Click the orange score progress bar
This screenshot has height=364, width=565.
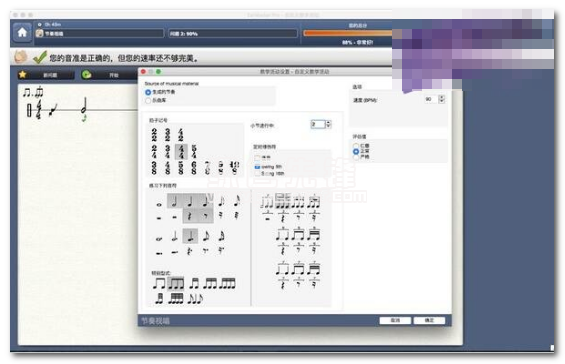click(x=348, y=33)
